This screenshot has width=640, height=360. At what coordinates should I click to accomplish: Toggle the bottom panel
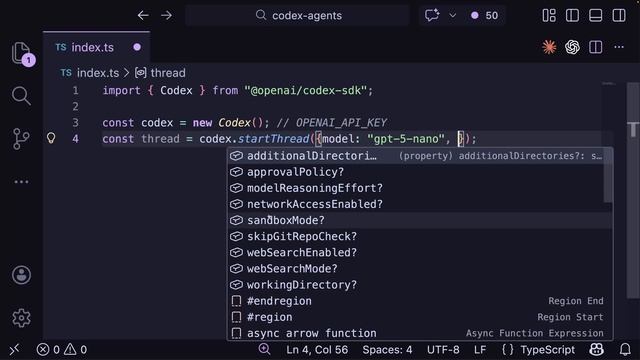pos(596,16)
